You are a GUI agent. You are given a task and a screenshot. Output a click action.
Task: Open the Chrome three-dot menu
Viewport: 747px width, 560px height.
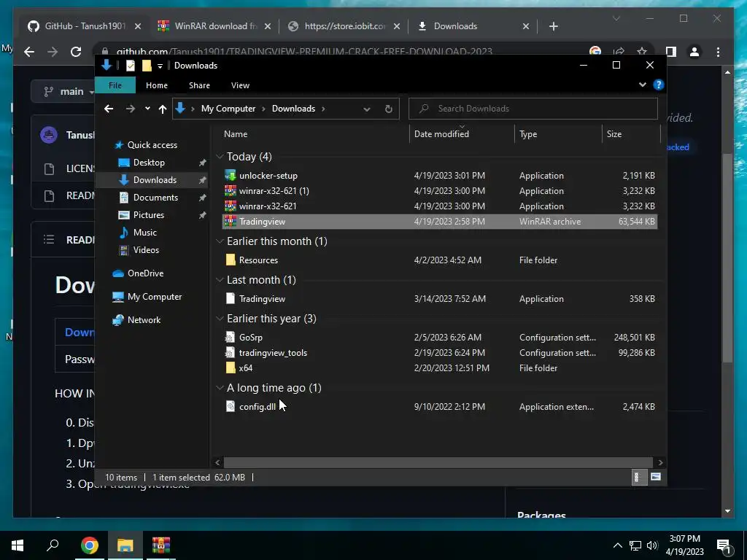(718, 52)
